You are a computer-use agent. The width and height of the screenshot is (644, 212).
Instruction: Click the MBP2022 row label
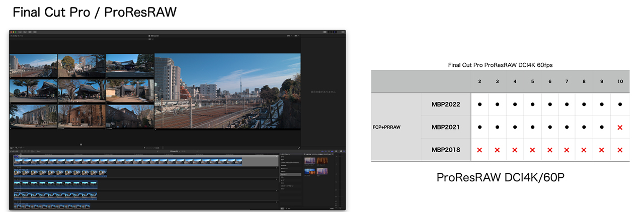tap(446, 104)
